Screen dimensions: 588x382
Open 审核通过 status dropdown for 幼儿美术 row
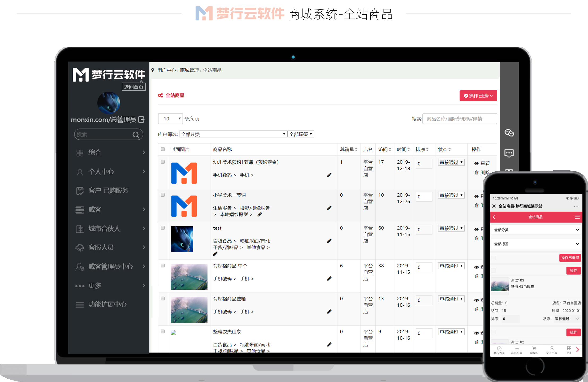[451, 162]
